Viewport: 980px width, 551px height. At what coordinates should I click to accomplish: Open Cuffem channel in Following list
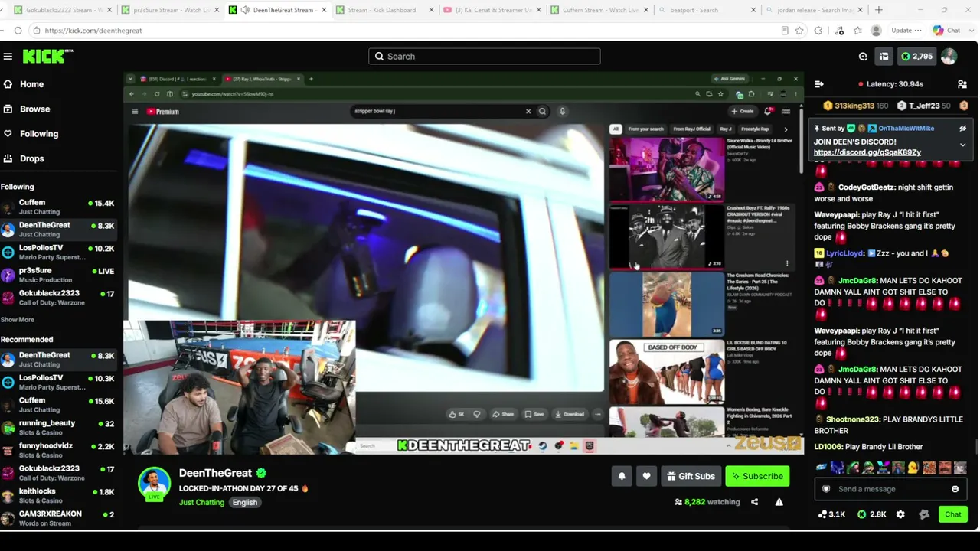point(58,207)
